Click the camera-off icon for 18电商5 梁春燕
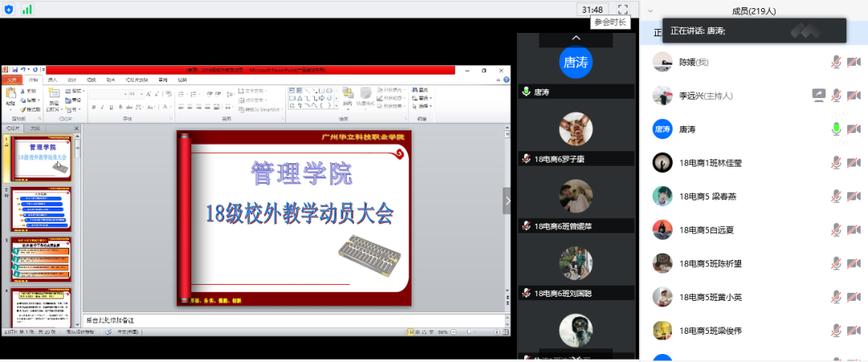Image resolution: width=868 pixels, height=362 pixels. click(854, 196)
